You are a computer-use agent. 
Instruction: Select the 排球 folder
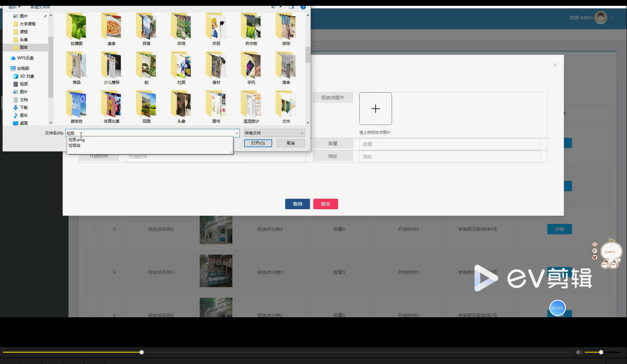coord(286,29)
